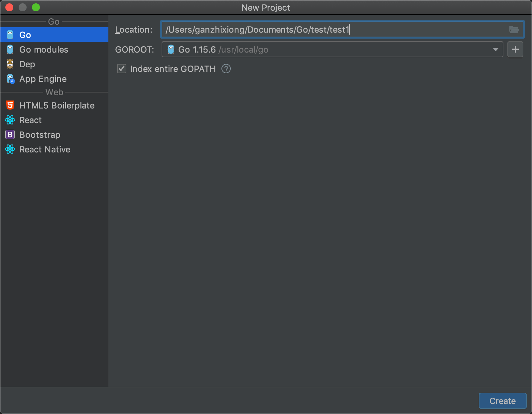
Task: Pick the React project type
Action: 54,120
